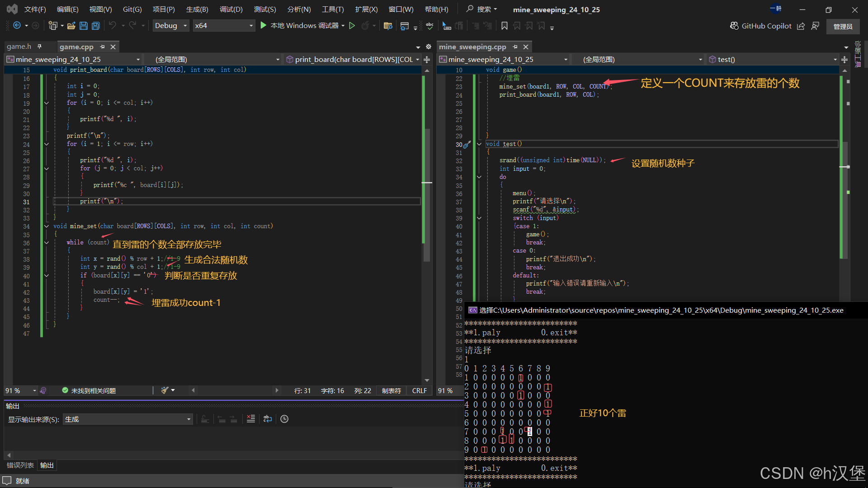Open GitHub Copilot icon
The image size is (868, 488).
pyautogui.click(x=734, y=26)
